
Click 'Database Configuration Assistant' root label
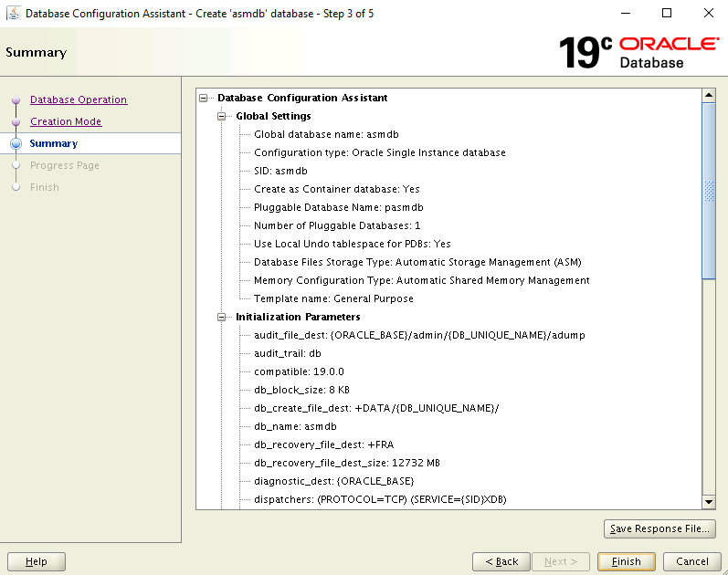[x=302, y=98]
